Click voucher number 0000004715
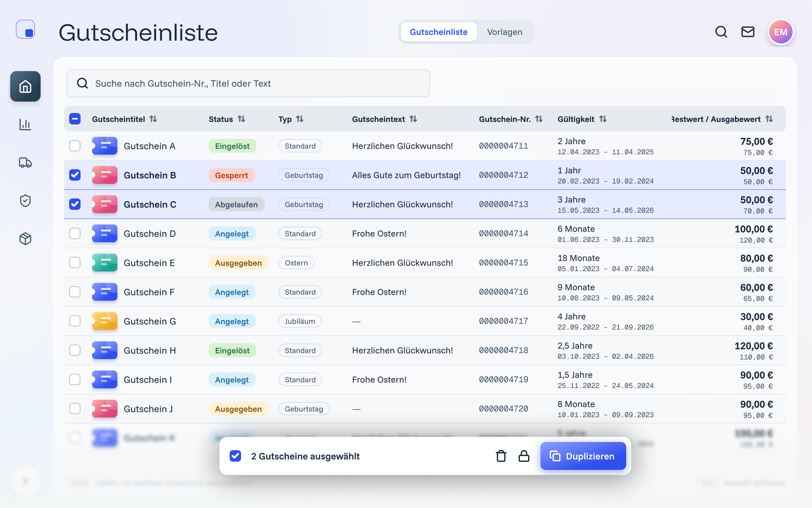Image resolution: width=812 pixels, height=508 pixels. 503,263
